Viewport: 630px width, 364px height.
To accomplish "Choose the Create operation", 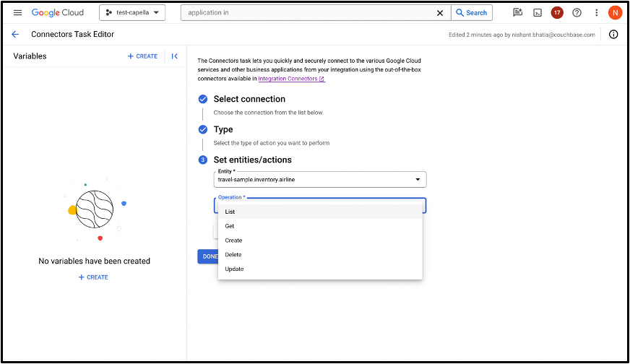I will click(320, 240).
